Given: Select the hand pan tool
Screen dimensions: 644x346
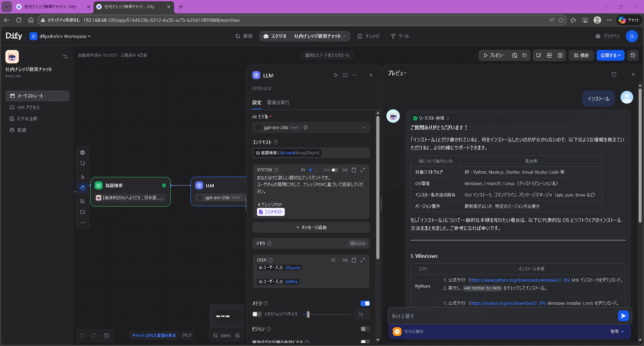Looking at the screenshot, I should pos(83,188).
